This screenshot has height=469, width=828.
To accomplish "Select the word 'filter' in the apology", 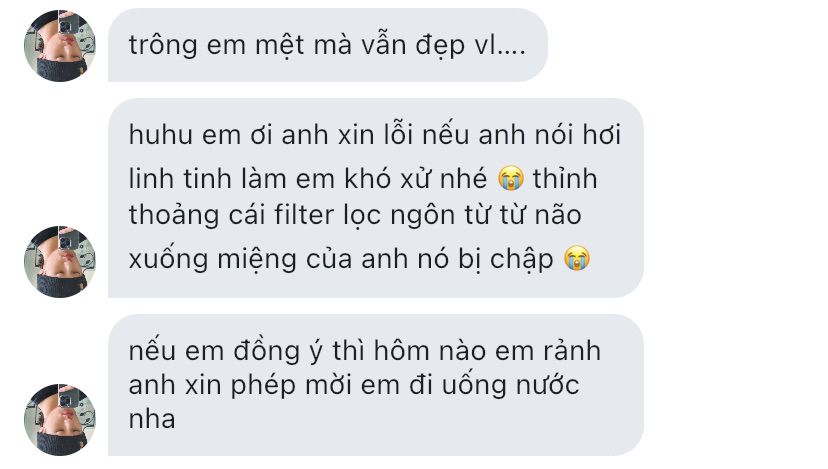I will (x=304, y=215).
